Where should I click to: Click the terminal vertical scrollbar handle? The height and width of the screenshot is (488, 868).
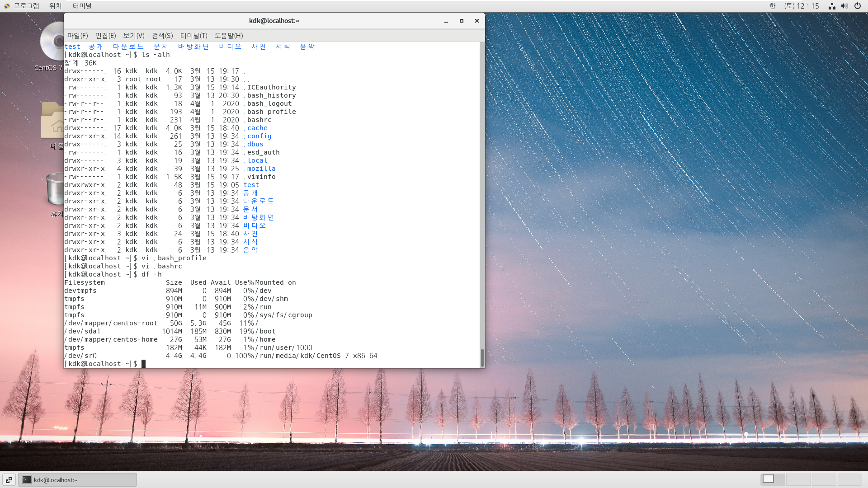pos(482,357)
